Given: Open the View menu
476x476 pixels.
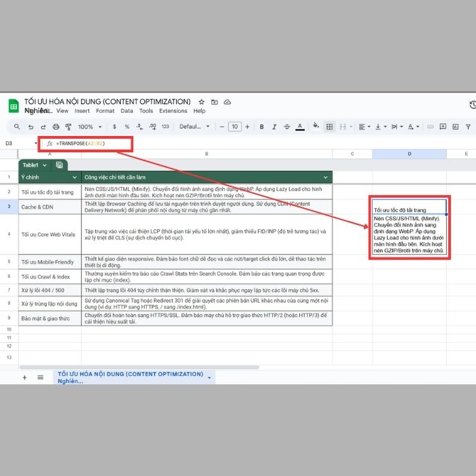Looking at the screenshot, I should (63, 111).
